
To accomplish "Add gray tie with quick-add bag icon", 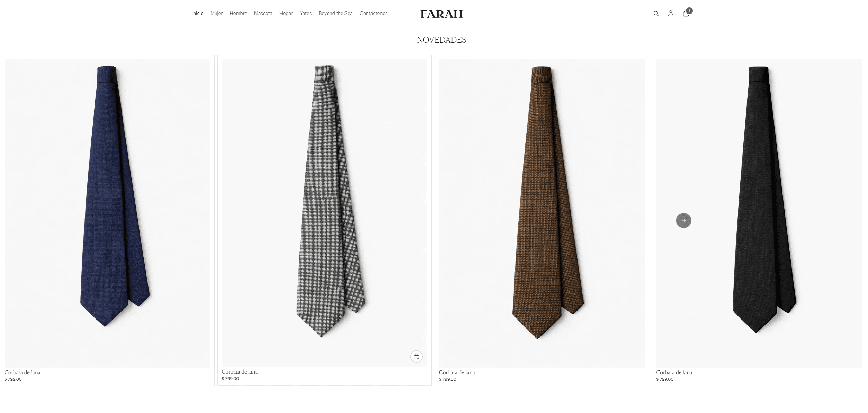I will [417, 357].
